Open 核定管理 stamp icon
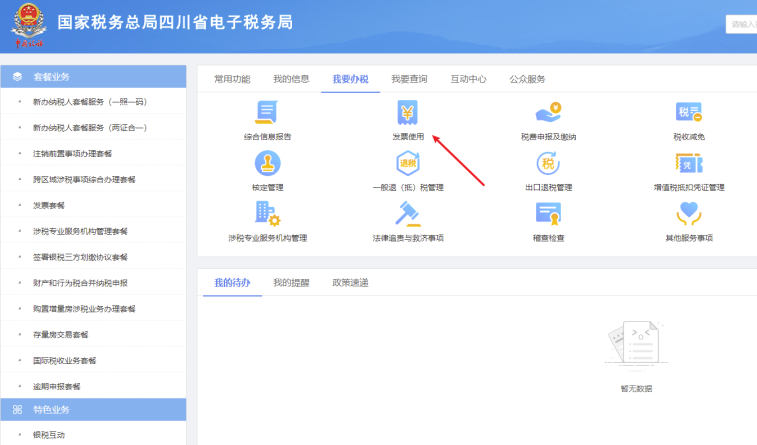The width and height of the screenshot is (757, 445). coord(267,163)
